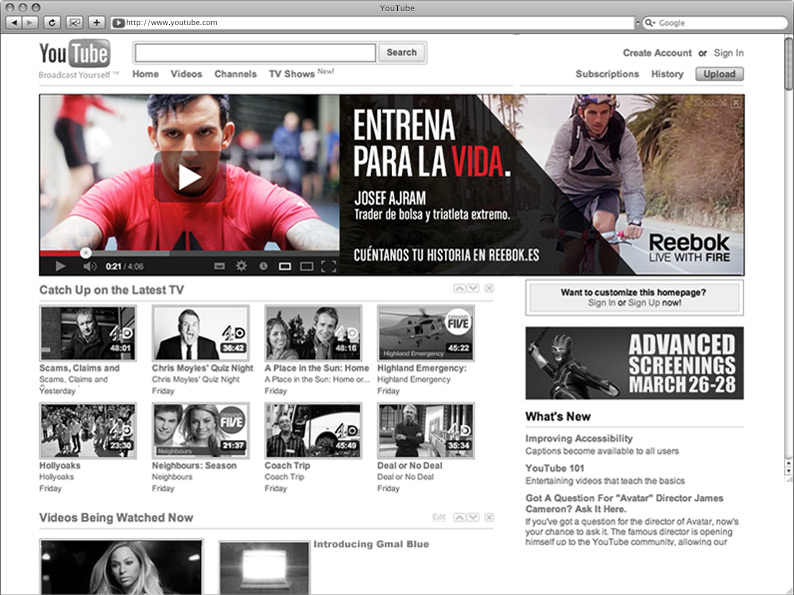Move the Latest TV module up
Screen dimensions: 794x595
coord(459,288)
